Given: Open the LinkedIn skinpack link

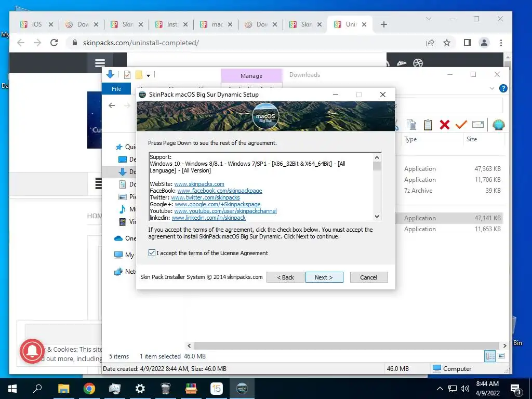Looking at the screenshot, I should (209, 218).
